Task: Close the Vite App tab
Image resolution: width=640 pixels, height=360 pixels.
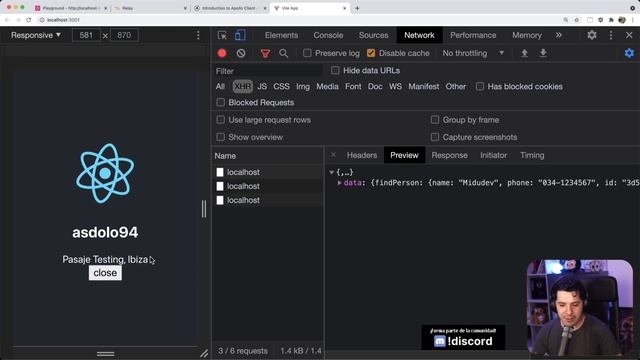Action: [344, 8]
